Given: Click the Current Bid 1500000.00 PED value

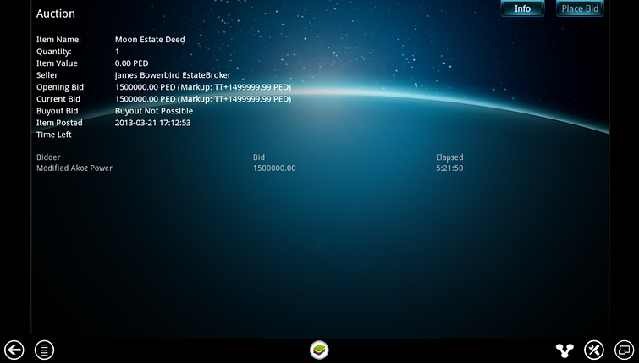Looking at the screenshot, I should (x=203, y=99).
